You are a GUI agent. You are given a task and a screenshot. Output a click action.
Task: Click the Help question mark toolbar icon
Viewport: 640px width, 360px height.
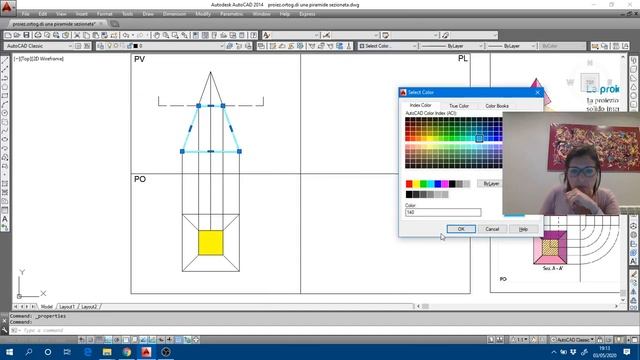253,36
